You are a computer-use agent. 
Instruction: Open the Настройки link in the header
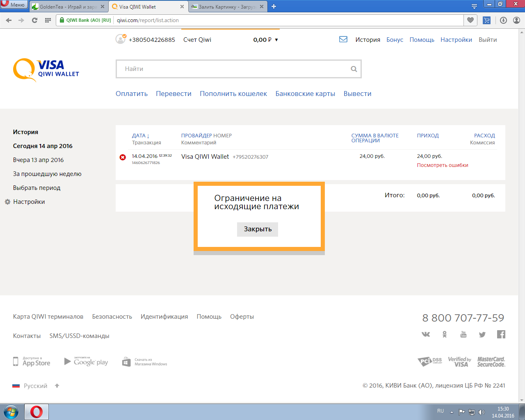456,40
